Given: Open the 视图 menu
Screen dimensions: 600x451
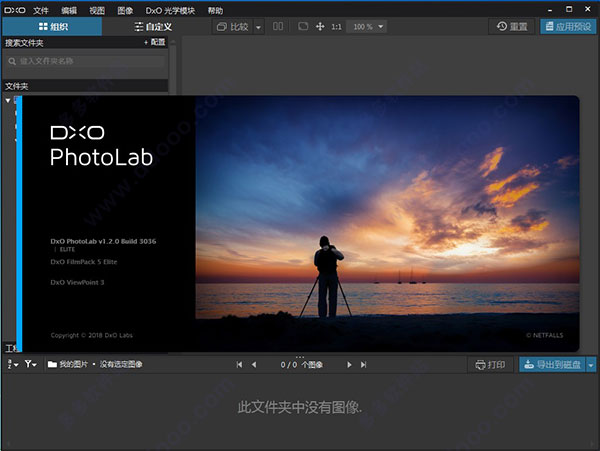Looking at the screenshot, I should point(97,10).
